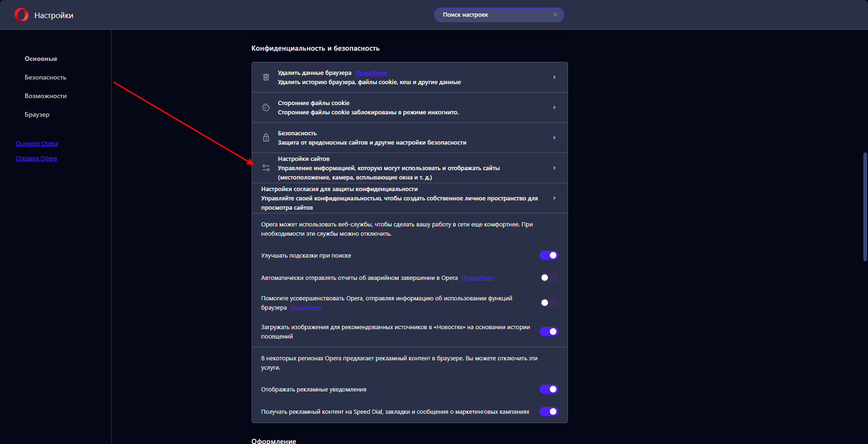Expand Сторонние файлы cookie row arrow
868x444 pixels.
(554, 107)
